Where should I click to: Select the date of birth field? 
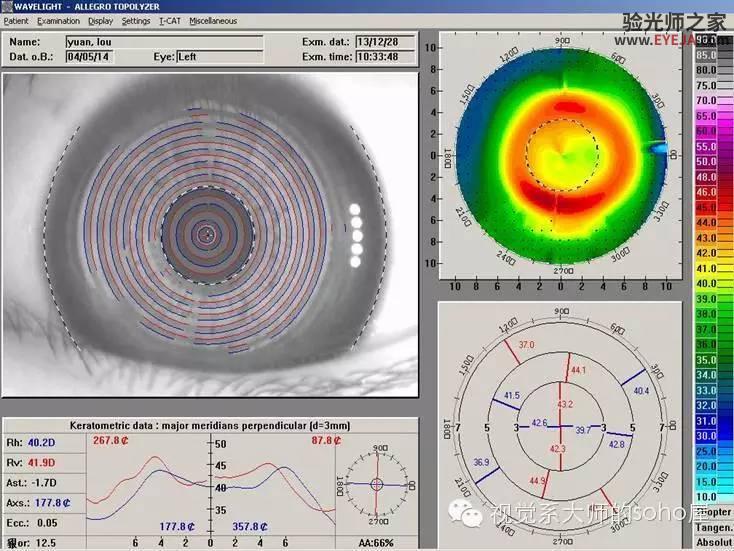(89, 57)
